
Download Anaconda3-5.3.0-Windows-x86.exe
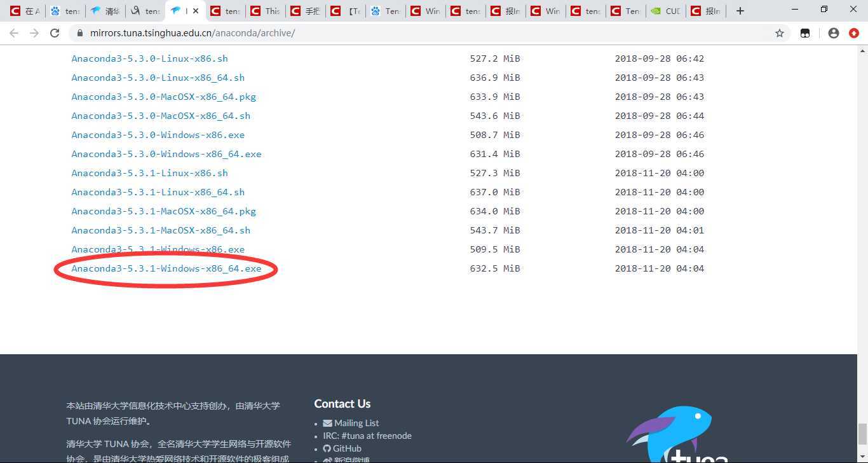point(158,135)
